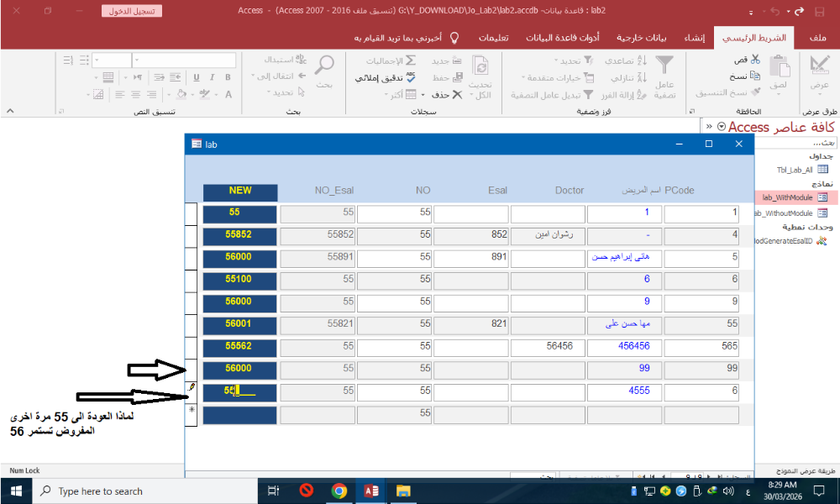This screenshot has width=840, height=504.
Task: Click the Delete (حذف) X icon
Action: [x=458, y=94]
